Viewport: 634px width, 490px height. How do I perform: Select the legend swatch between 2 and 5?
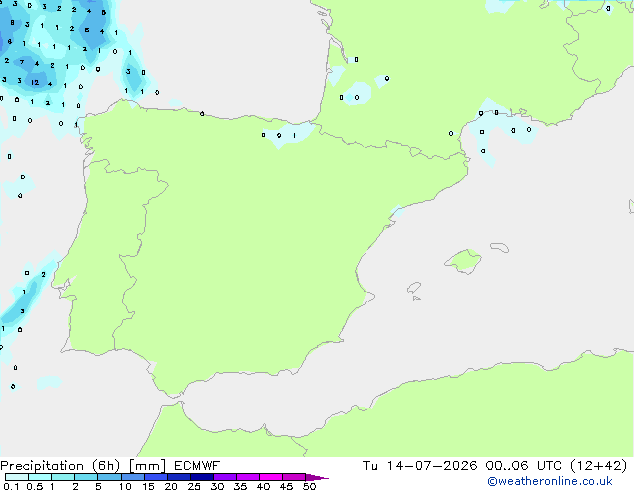point(86,477)
